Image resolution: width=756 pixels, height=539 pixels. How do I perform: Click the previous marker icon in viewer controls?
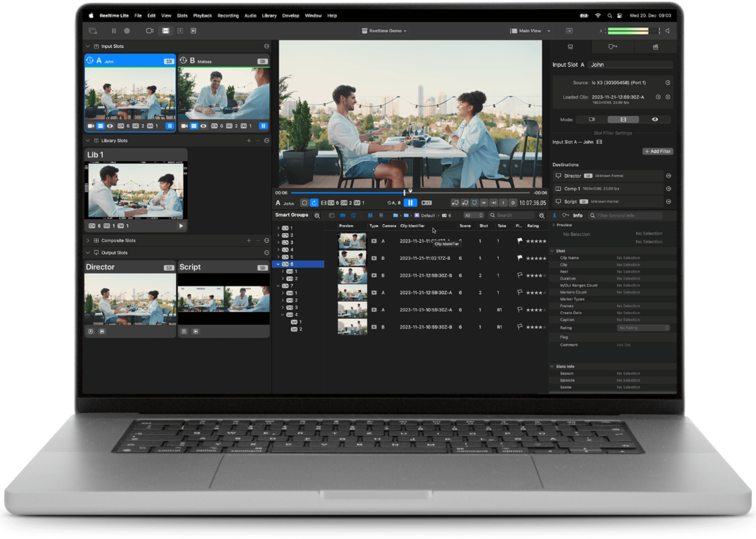455,203
